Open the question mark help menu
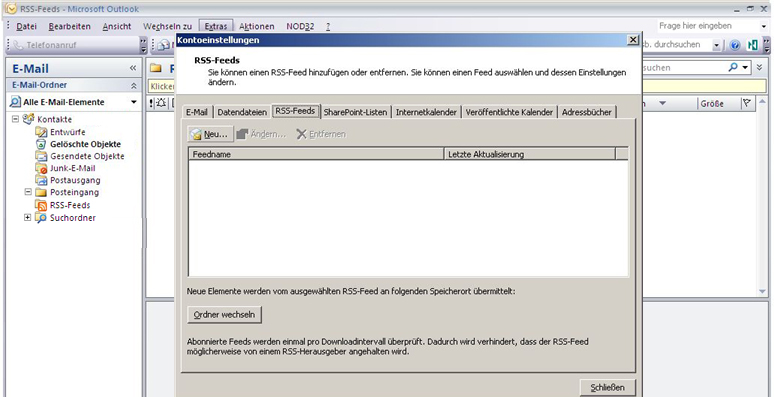This screenshot has height=397, width=774. (328, 26)
